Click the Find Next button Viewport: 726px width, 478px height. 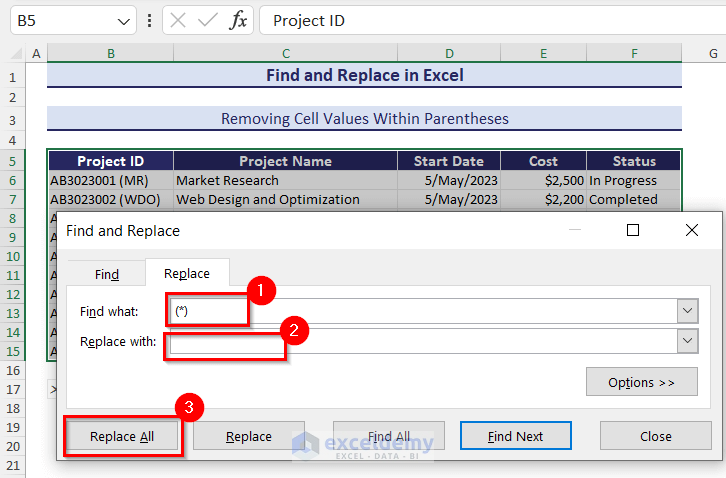[x=515, y=436]
